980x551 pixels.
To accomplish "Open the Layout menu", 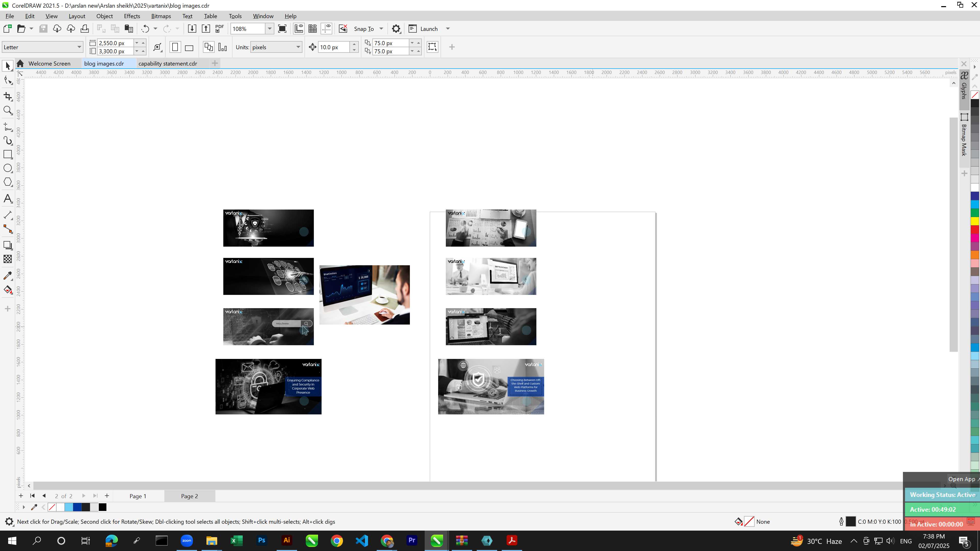I will (77, 16).
